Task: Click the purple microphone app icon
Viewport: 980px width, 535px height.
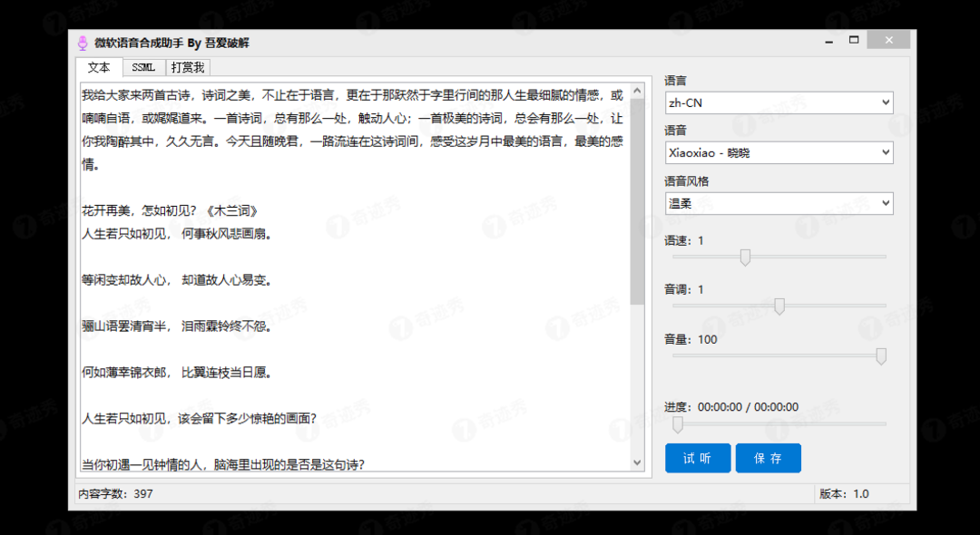Action: click(82, 44)
